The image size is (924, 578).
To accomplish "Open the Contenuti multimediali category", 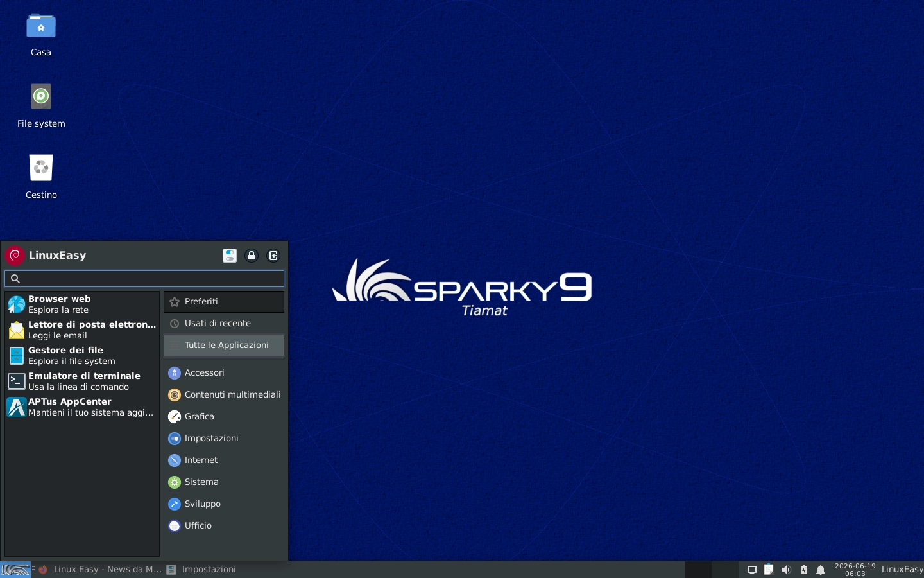I will [224, 395].
